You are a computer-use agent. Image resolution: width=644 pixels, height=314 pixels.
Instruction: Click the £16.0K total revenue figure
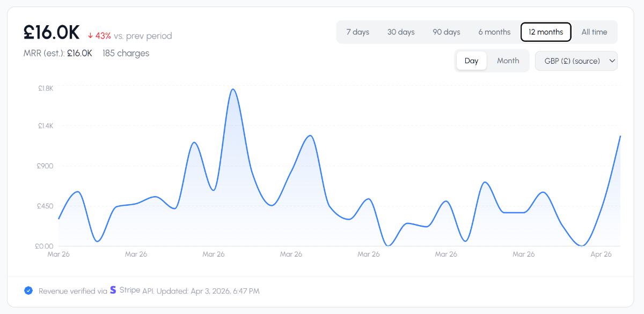52,33
